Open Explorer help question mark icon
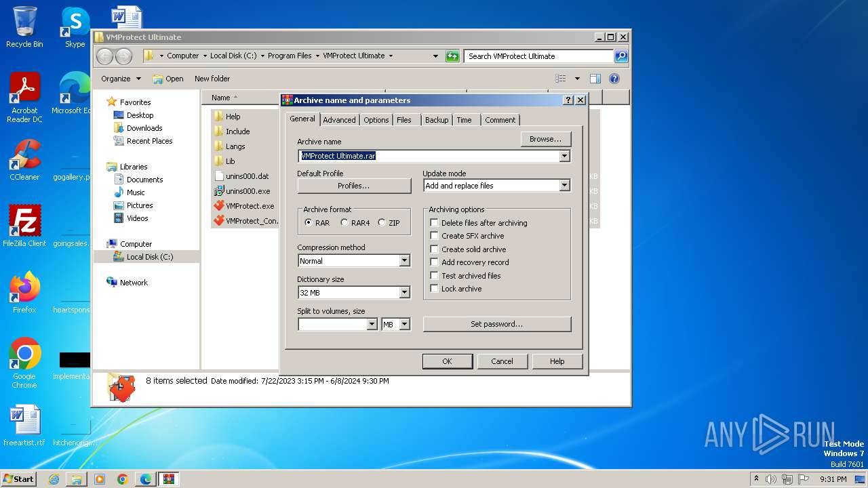Screen dimensions: 868x488 coord(614,79)
